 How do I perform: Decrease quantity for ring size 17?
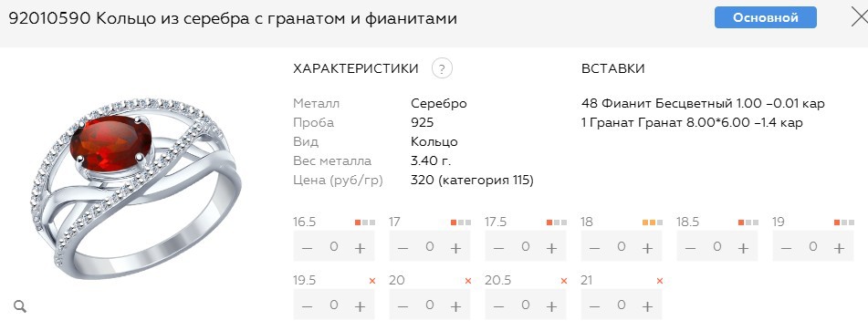[403, 247]
